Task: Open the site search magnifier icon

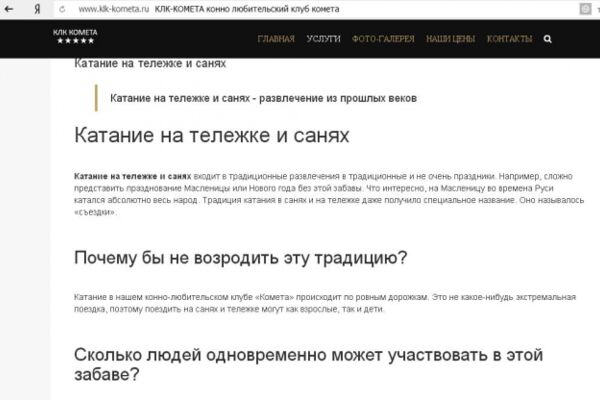Action: point(548,39)
